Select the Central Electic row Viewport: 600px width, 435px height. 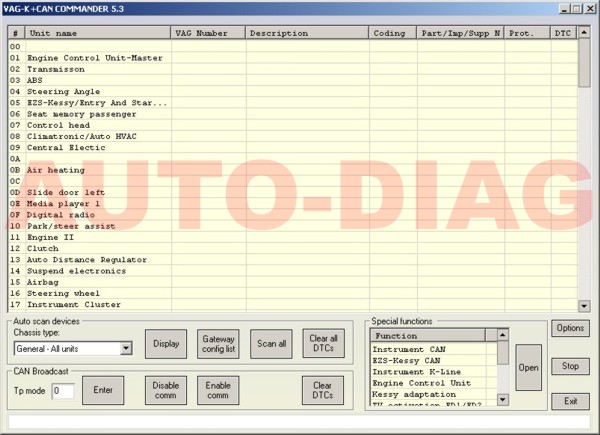293,148
